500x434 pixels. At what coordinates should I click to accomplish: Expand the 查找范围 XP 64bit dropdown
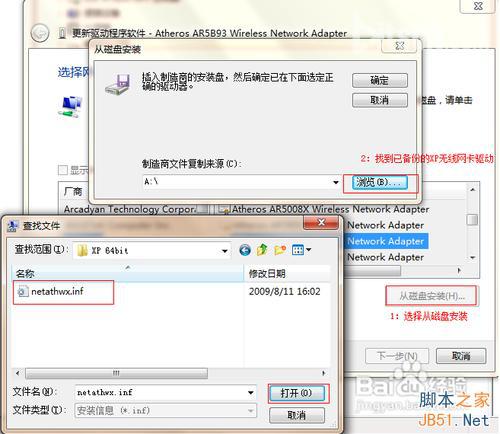point(225,251)
